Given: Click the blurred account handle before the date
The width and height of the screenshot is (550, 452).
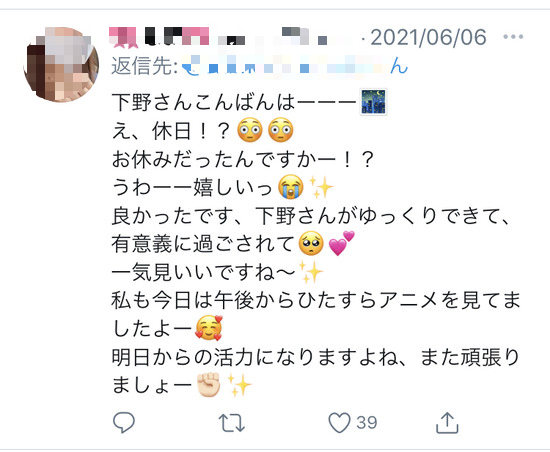Looking at the screenshot, I should [x=288, y=37].
